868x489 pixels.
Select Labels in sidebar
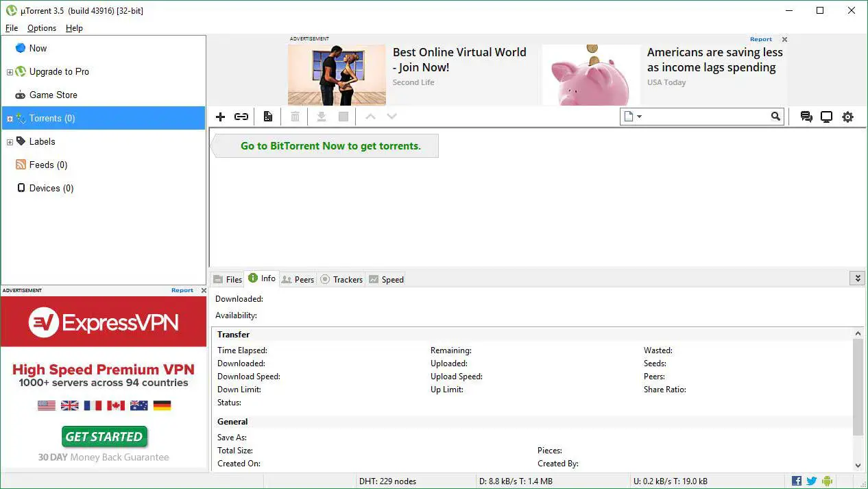tap(104, 141)
